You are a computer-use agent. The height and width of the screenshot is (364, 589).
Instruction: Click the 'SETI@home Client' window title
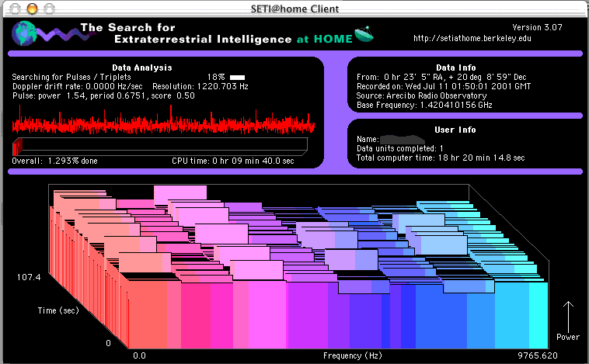[x=294, y=9]
